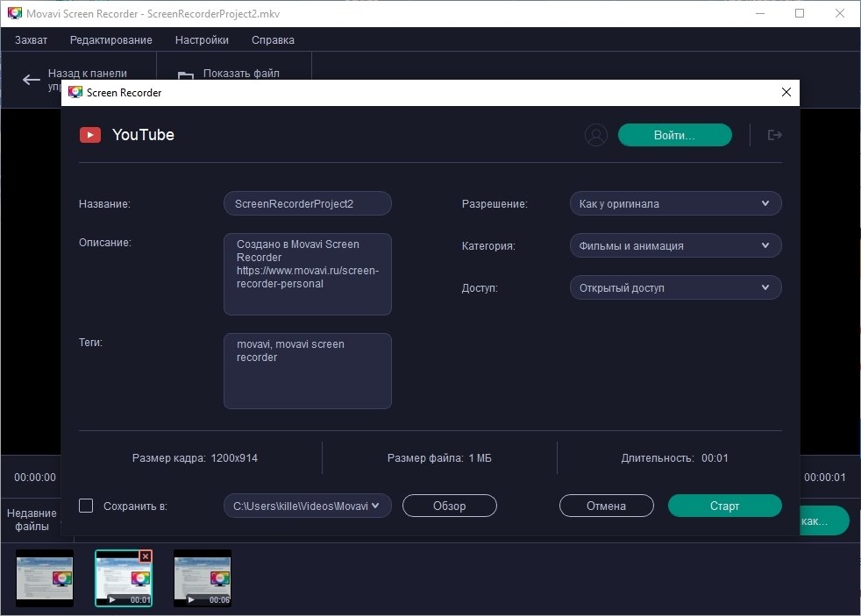Click the folder icon for Показать файл
This screenshot has height=616, width=861.
[185, 77]
